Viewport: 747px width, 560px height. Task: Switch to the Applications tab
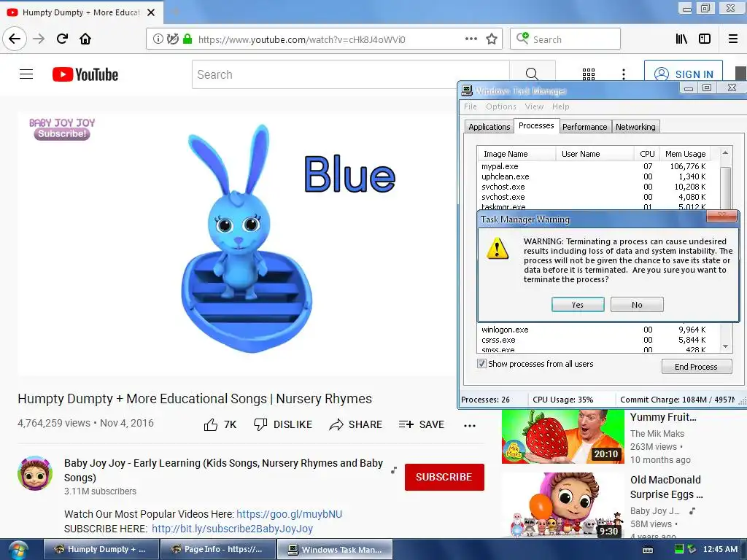489,127
